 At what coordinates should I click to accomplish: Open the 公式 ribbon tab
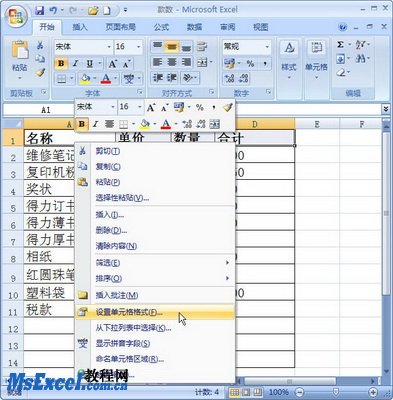tap(161, 27)
